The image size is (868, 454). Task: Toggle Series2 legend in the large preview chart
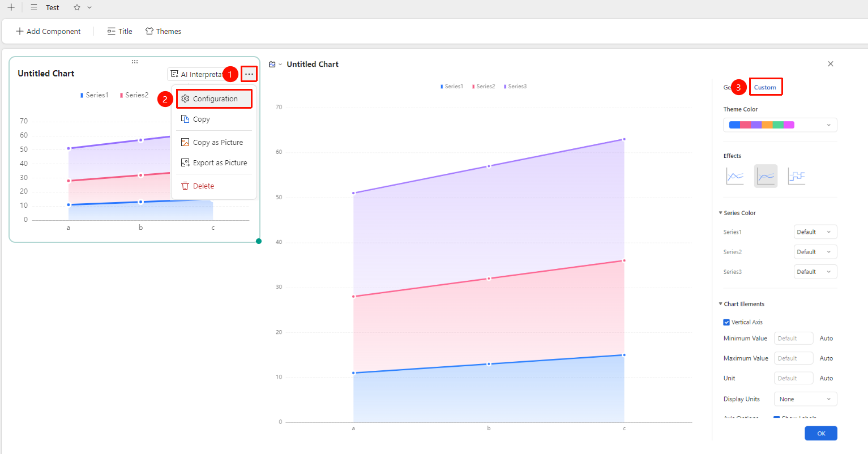pos(484,87)
